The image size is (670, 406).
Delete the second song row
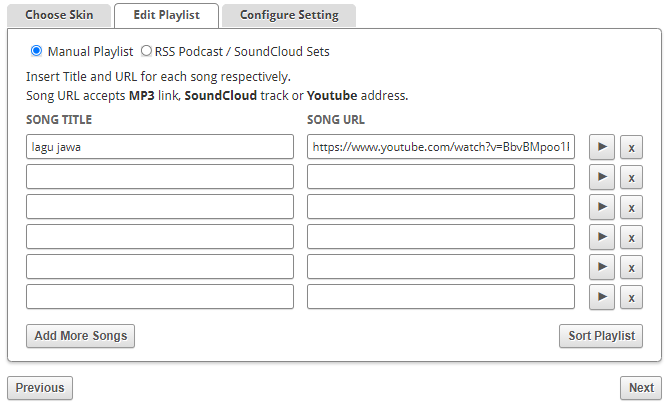pyautogui.click(x=631, y=177)
